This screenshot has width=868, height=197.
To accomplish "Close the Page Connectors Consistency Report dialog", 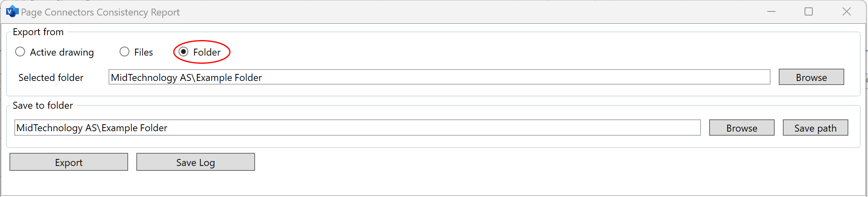I will [x=847, y=11].
